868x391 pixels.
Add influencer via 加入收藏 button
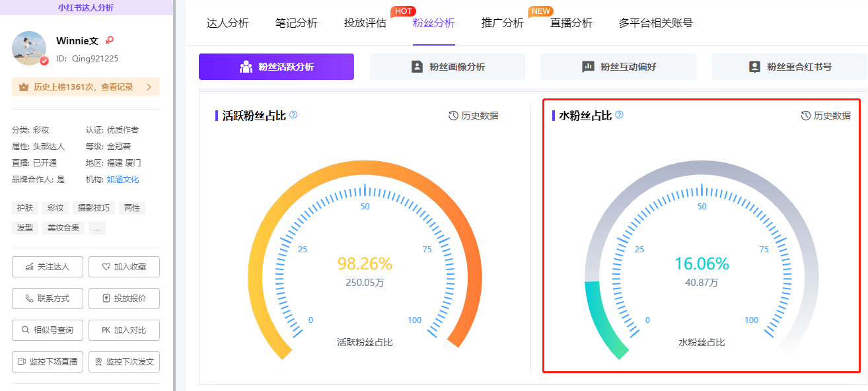pos(124,267)
